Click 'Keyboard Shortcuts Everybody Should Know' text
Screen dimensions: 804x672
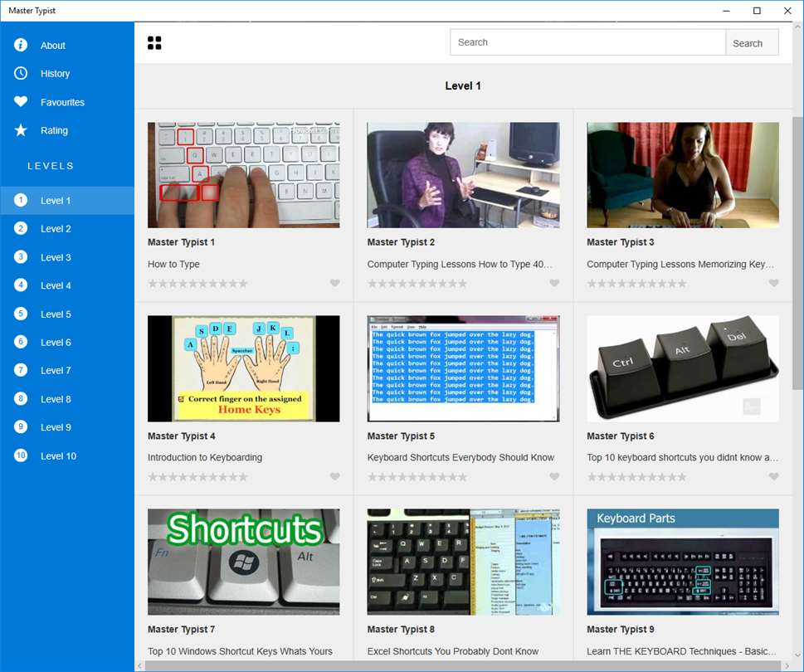[x=460, y=457]
